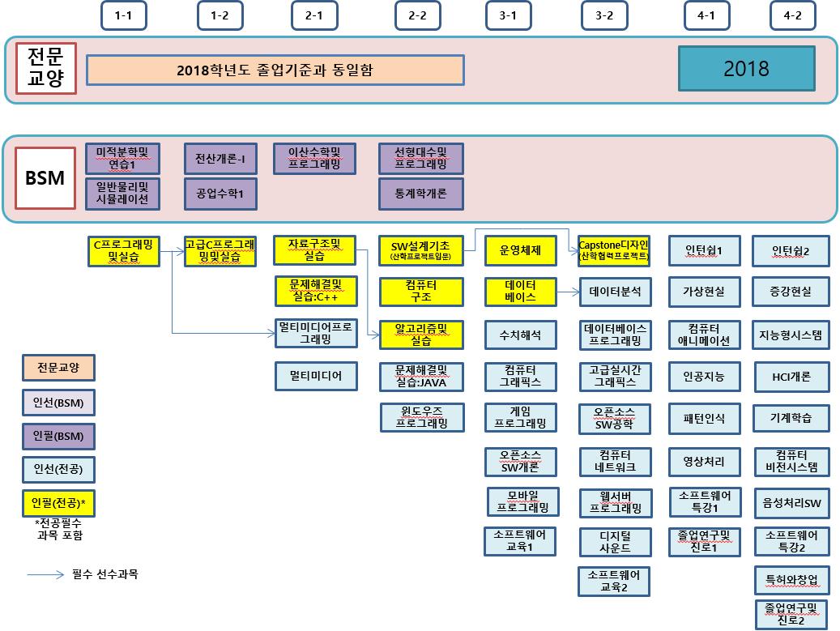Click the blue 2018 box

[746, 68]
